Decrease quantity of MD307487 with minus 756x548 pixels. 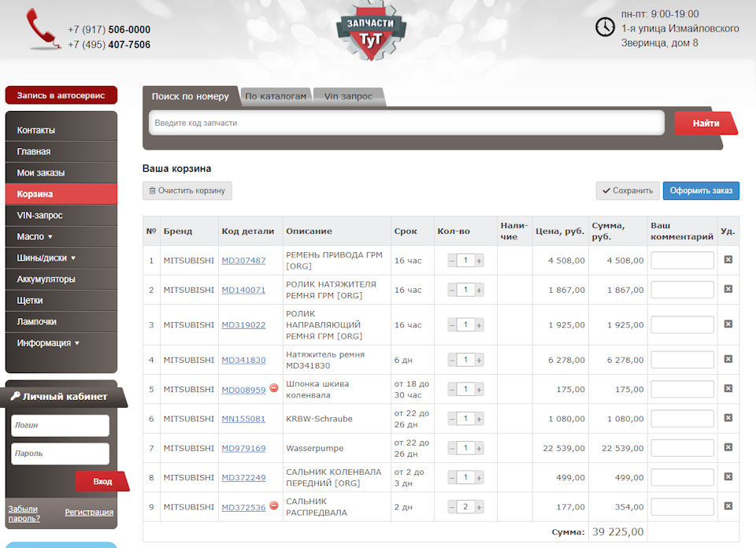tap(452, 261)
